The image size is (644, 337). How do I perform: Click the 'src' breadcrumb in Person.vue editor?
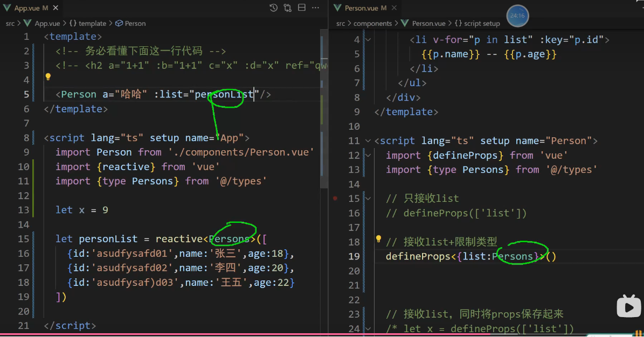coord(341,23)
